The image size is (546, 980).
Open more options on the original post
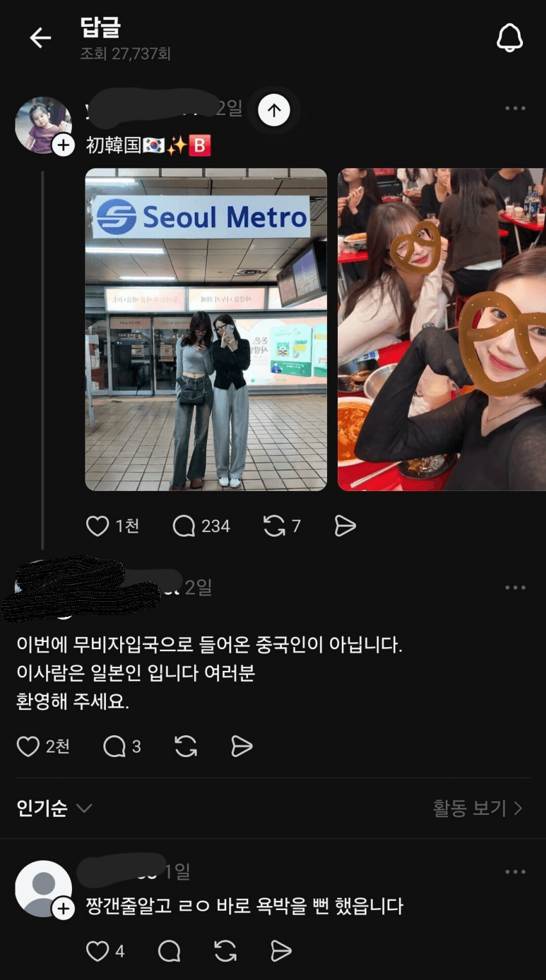(515, 109)
